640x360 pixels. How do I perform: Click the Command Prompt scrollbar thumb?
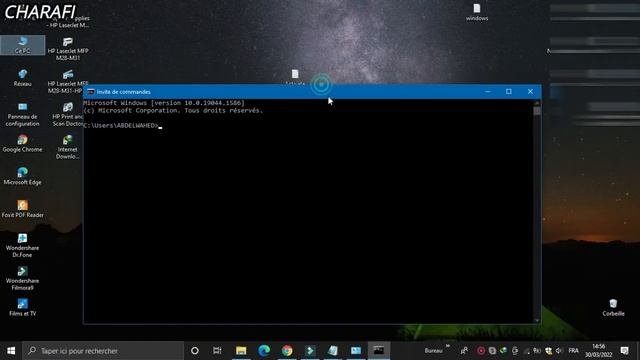pyautogui.click(x=537, y=111)
